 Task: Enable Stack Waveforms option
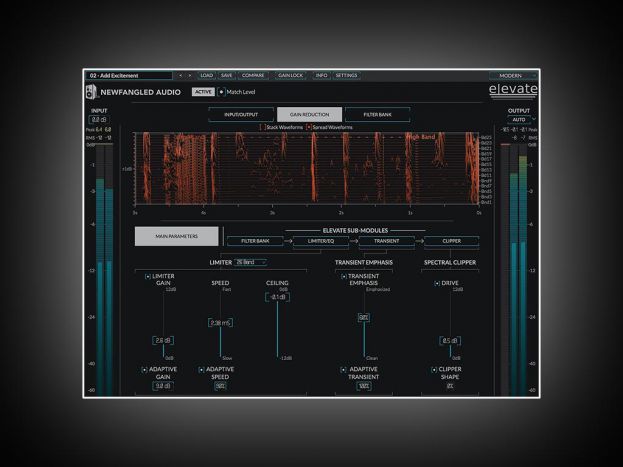pyautogui.click(x=263, y=127)
